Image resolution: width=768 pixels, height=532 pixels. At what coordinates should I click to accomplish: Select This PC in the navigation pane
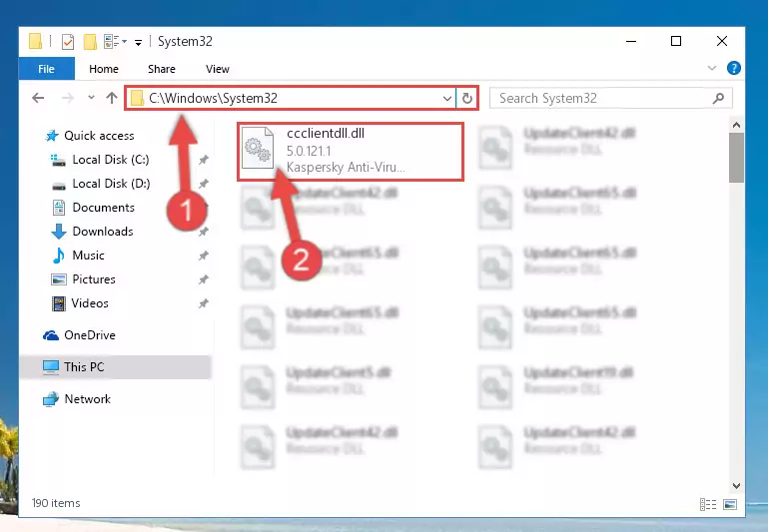click(116, 367)
